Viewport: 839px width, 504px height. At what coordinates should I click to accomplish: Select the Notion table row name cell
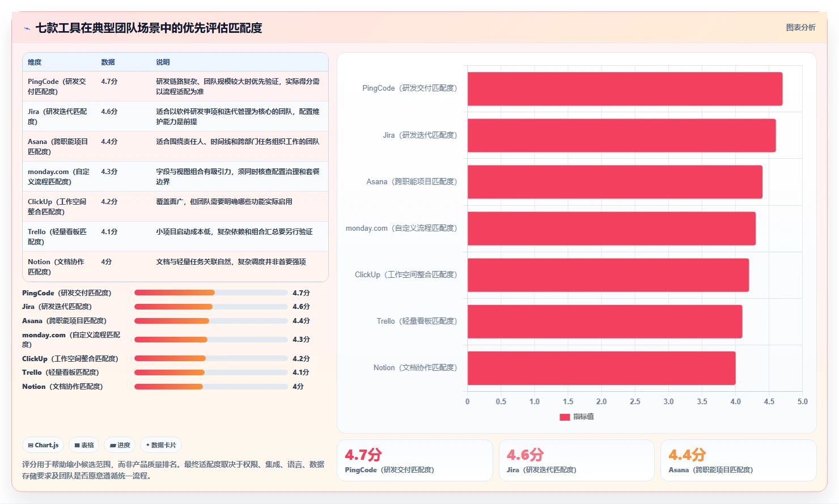click(59, 267)
